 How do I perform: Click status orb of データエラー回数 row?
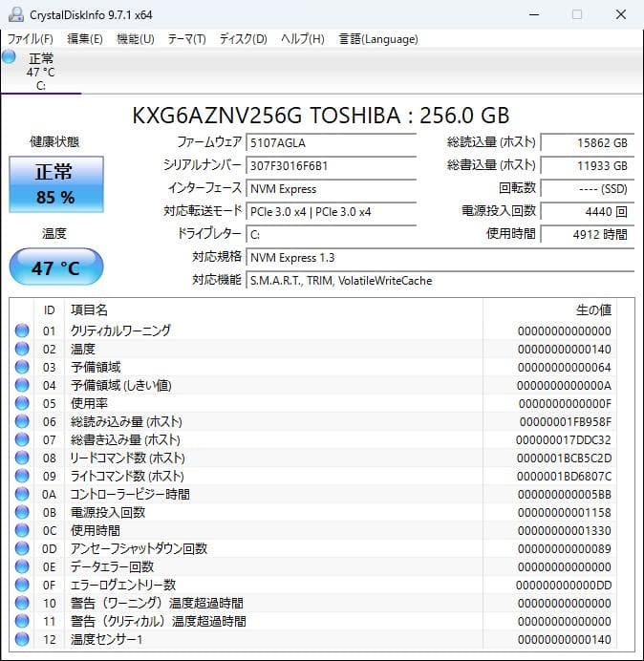point(22,566)
